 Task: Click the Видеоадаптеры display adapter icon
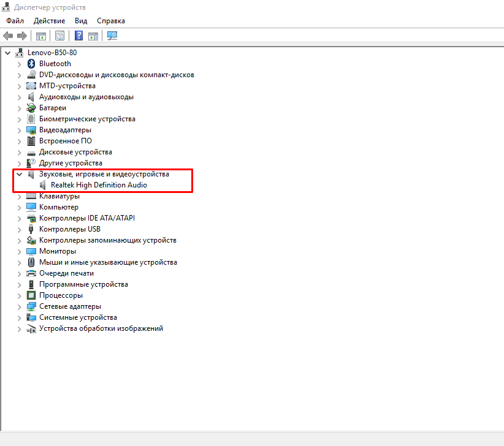[31, 130]
